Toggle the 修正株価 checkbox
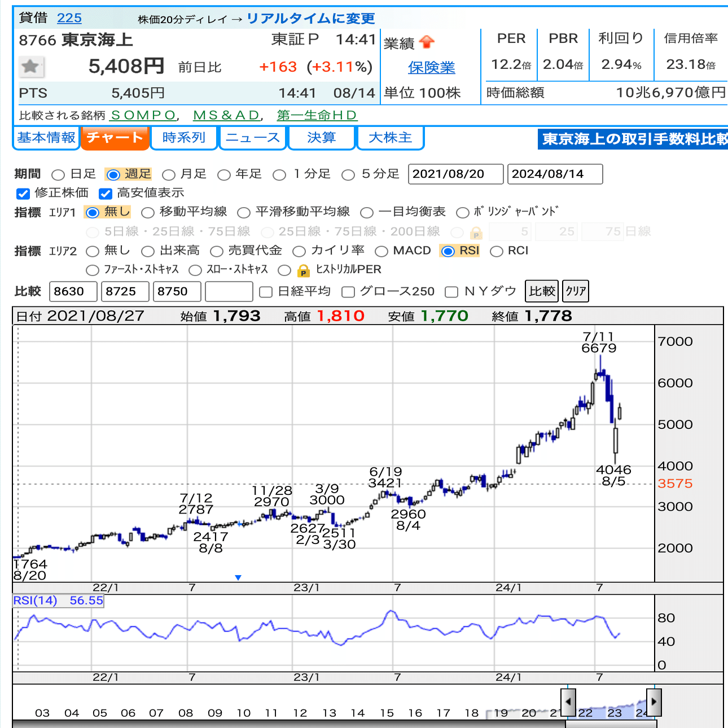 23,194
